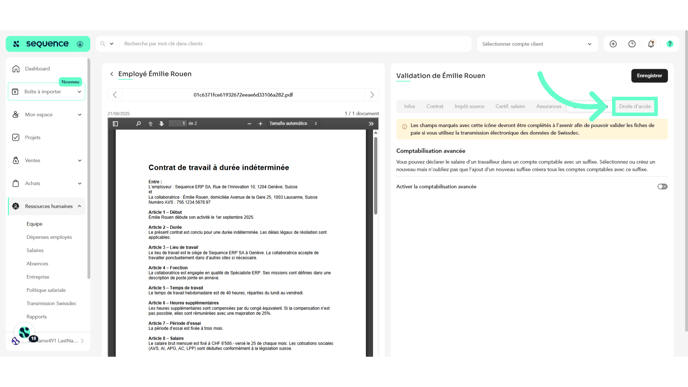Switch to the Contrat tab
This screenshot has height=387, width=688.
pos(435,106)
